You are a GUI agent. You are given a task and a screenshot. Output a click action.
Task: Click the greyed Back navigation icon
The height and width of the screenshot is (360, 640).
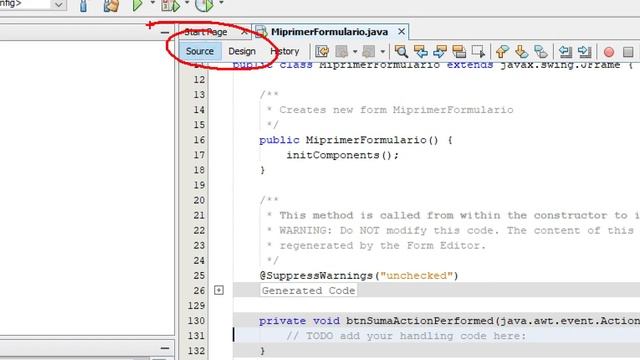pos(342,51)
